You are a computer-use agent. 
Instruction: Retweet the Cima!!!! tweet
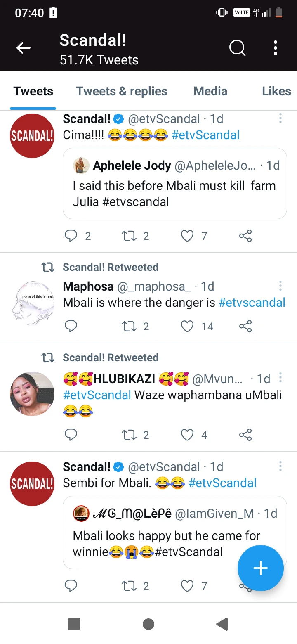(129, 236)
